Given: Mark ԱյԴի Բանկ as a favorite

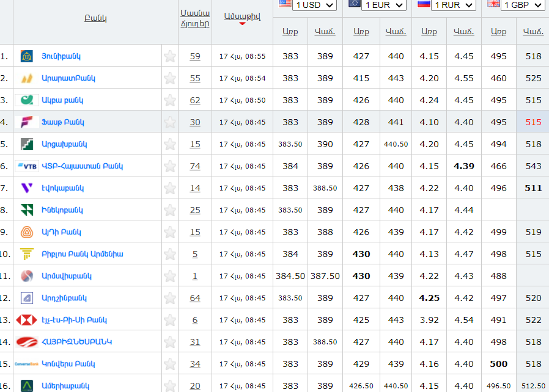Looking at the screenshot, I should 170,232.
